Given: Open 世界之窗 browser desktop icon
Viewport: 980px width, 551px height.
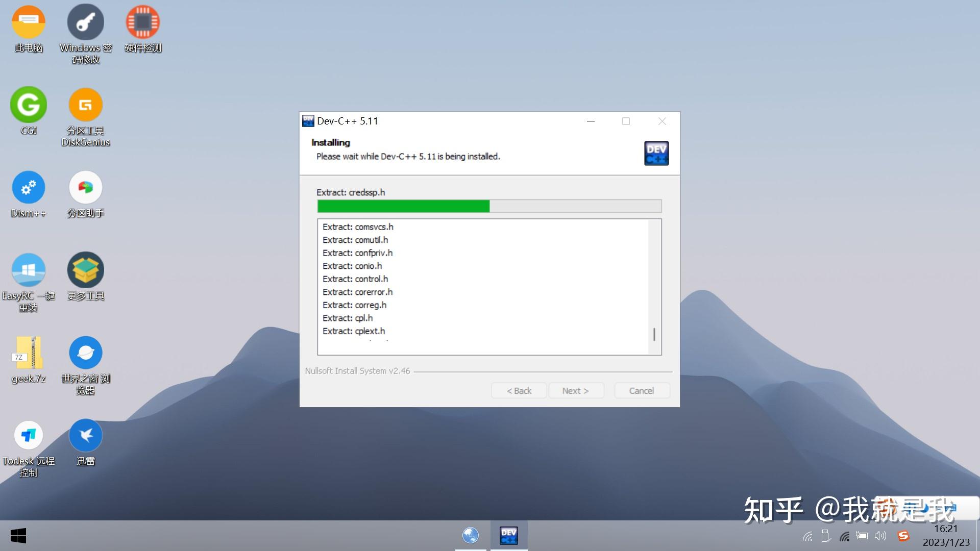Looking at the screenshot, I should pyautogui.click(x=86, y=353).
